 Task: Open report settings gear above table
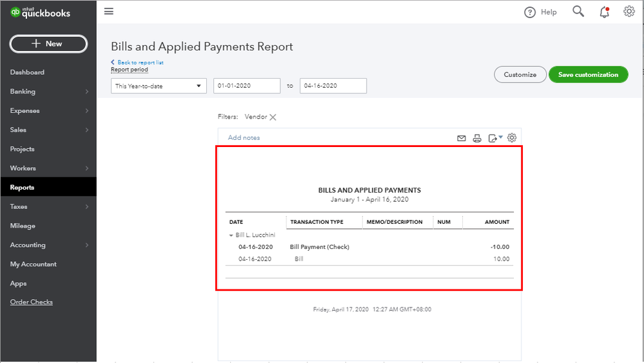[512, 137]
